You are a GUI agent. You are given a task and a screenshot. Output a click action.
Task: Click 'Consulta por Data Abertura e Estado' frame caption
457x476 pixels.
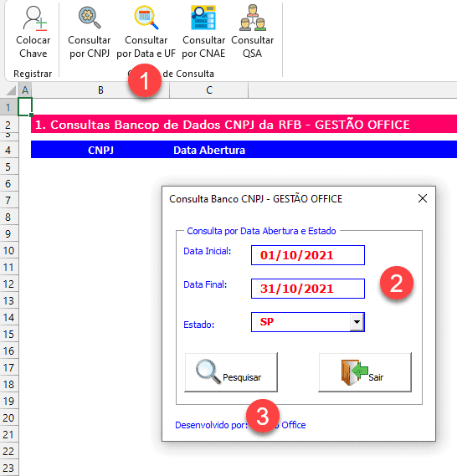tap(261, 231)
